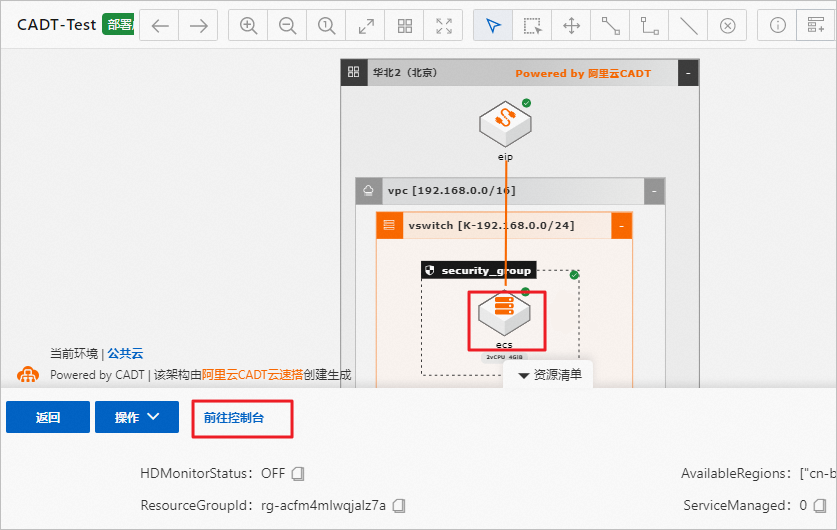Open the four-square grid view icon
Image resolution: width=837 pixels, height=530 pixels.
coord(405,26)
